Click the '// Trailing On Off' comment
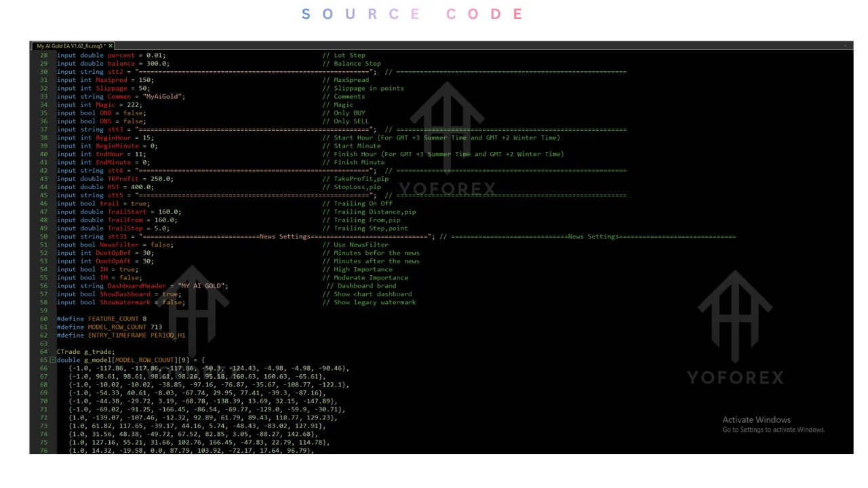Viewport: 868px width, 488px height. pyautogui.click(x=357, y=203)
